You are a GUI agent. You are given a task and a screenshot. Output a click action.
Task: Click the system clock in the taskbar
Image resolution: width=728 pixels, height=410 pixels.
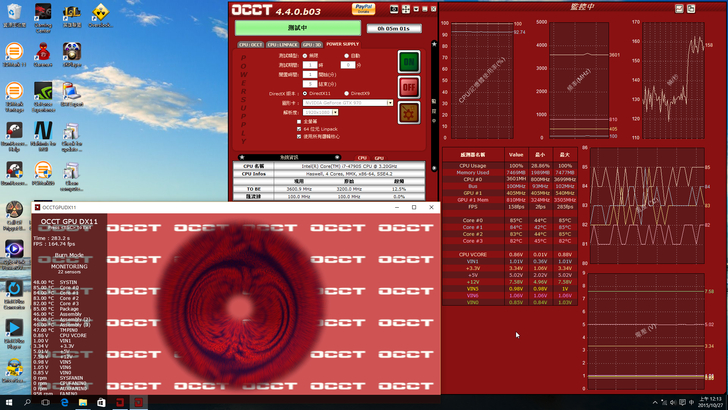tap(711, 402)
